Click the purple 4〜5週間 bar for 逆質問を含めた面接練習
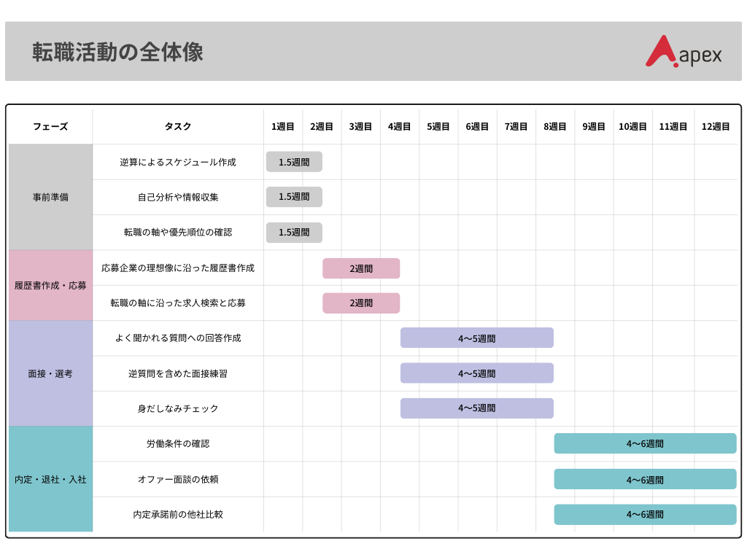 click(x=476, y=373)
